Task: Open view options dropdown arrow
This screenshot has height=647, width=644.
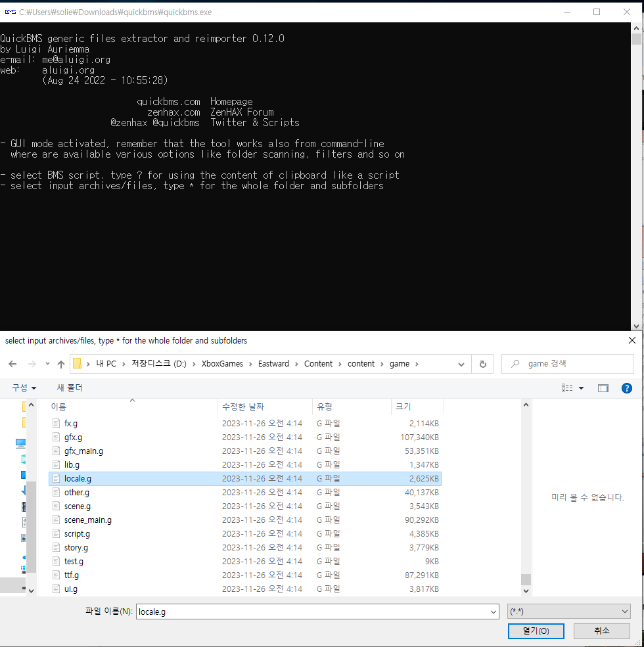Action: point(582,388)
